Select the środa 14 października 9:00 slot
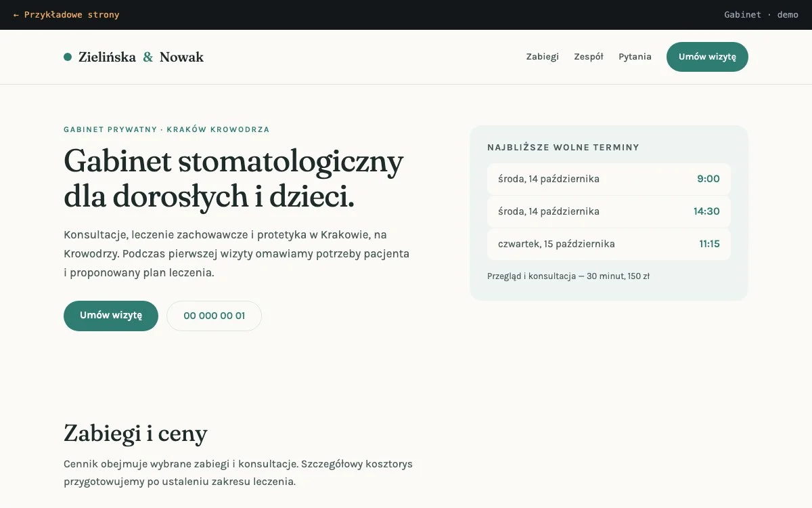The width and height of the screenshot is (812, 508). pyautogui.click(x=609, y=179)
